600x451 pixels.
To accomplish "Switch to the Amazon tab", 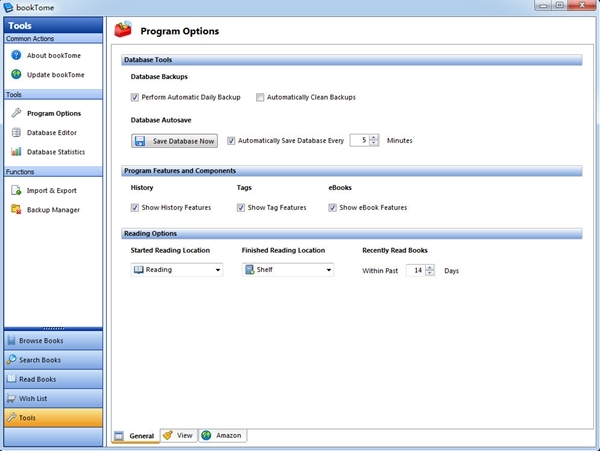I will [x=223, y=435].
